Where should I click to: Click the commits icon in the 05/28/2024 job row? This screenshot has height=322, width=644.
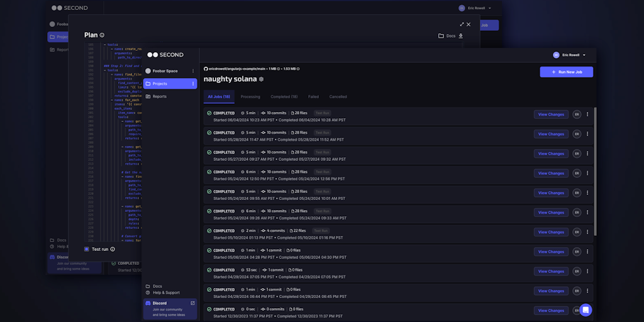coord(264,133)
